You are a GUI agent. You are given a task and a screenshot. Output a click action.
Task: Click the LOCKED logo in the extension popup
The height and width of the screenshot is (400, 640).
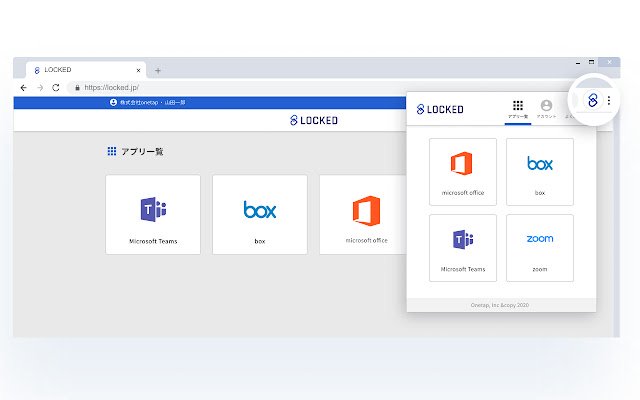[x=440, y=109]
